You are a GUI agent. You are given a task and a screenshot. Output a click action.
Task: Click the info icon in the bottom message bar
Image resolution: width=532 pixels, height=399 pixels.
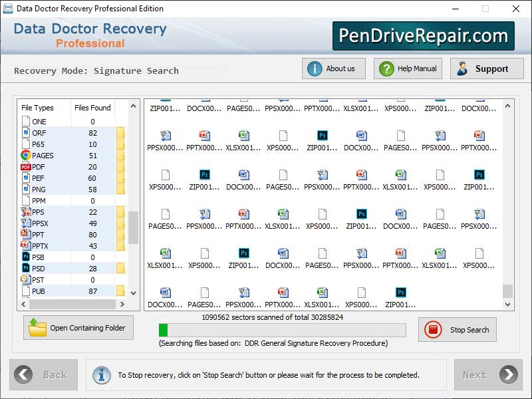point(101,374)
